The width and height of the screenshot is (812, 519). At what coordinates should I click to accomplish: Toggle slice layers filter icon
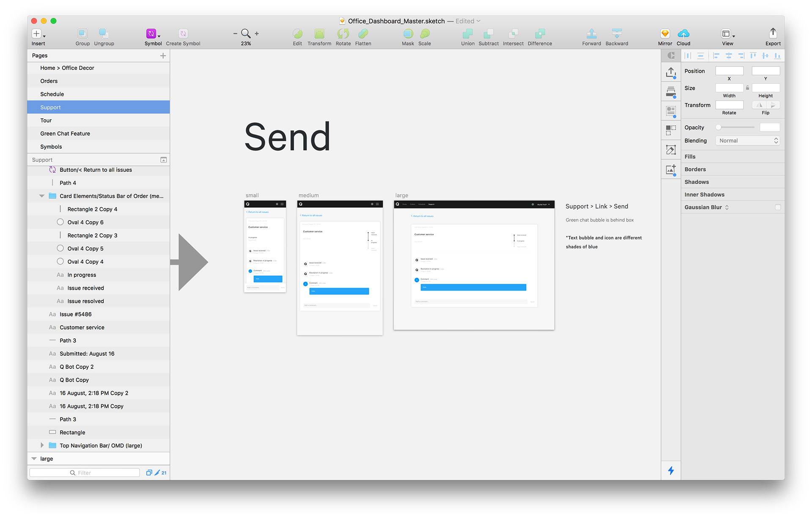click(x=157, y=472)
